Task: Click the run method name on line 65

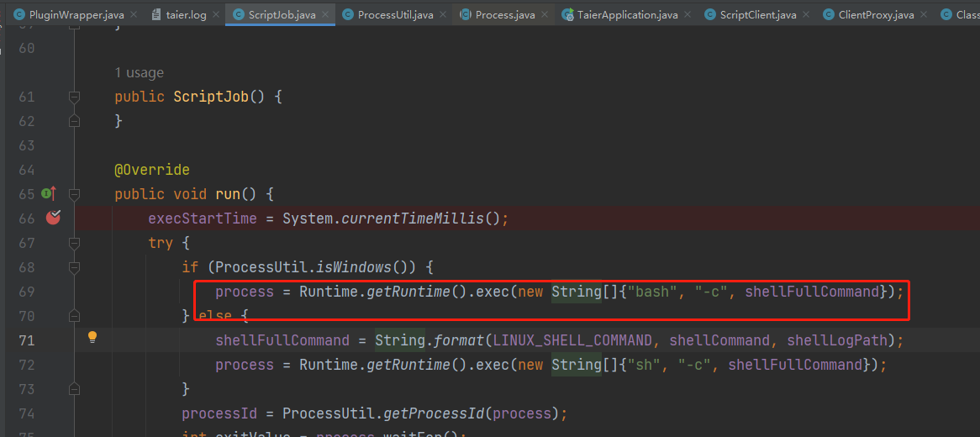Action: click(228, 194)
